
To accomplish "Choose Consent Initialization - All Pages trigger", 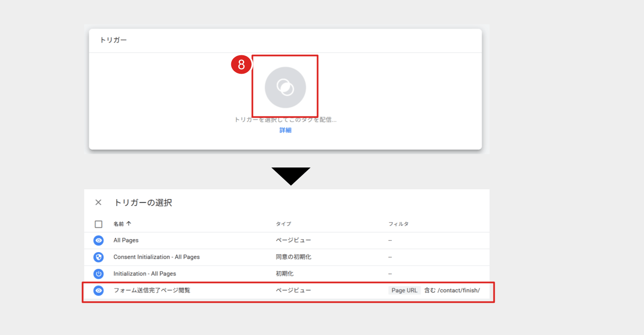I will tap(156, 257).
